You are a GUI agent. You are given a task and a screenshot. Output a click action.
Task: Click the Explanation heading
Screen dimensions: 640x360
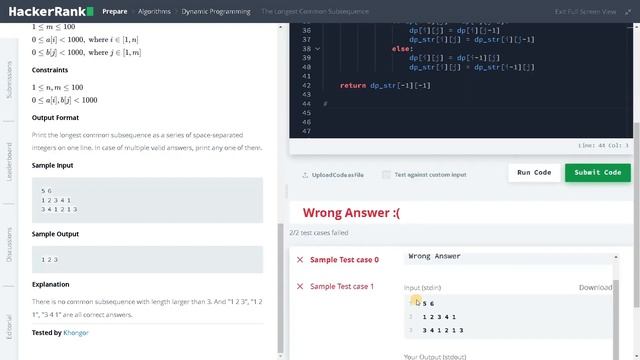[51, 284]
